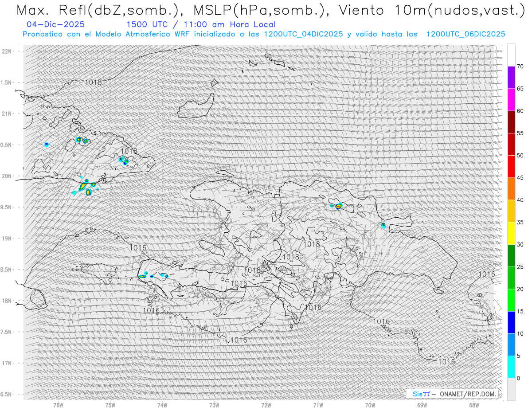
Task: Click the '35' color bar tick label
Action: tap(520, 223)
